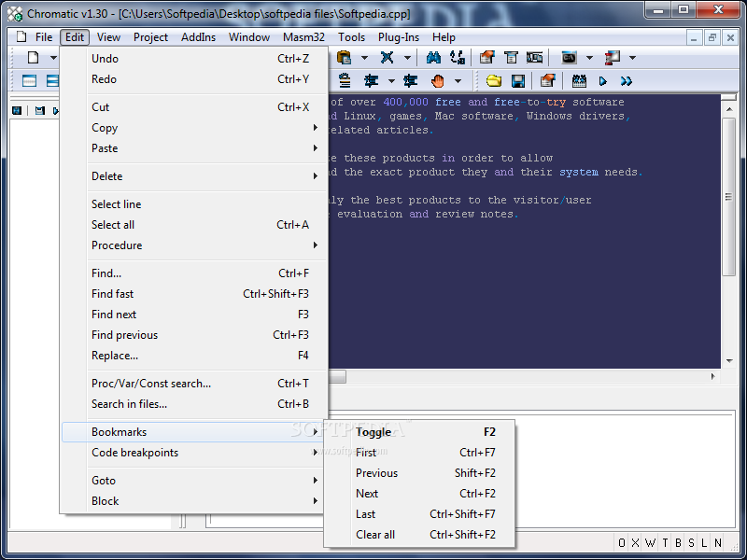The image size is (747, 560).
Task: Click the black console window toolbar icon
Action: click(x=570, y=58)
